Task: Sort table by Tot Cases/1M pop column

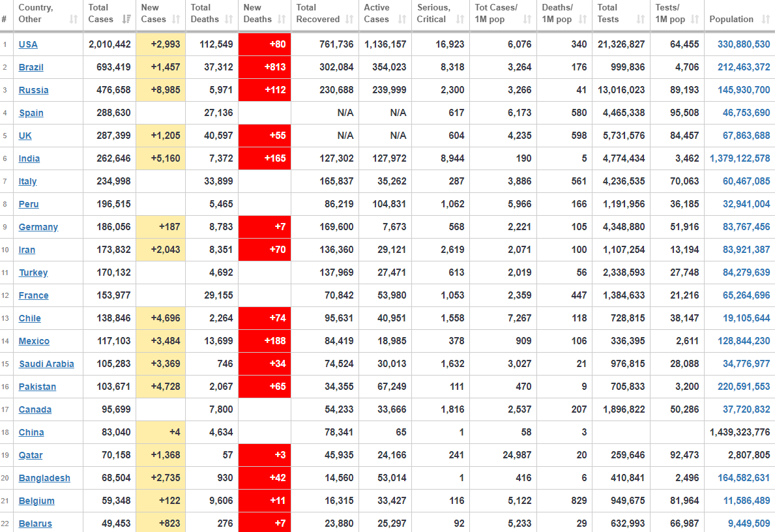Action: 527,20
